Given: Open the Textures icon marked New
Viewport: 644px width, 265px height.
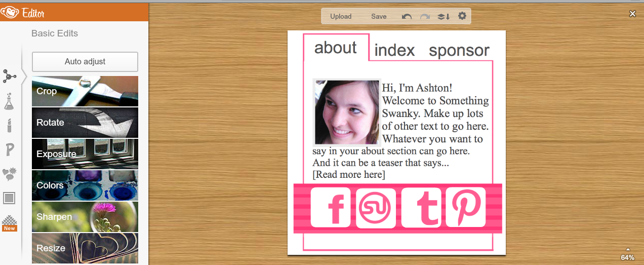Looking at the screenshot, I should pyautogui.click(x=9, y=223).
